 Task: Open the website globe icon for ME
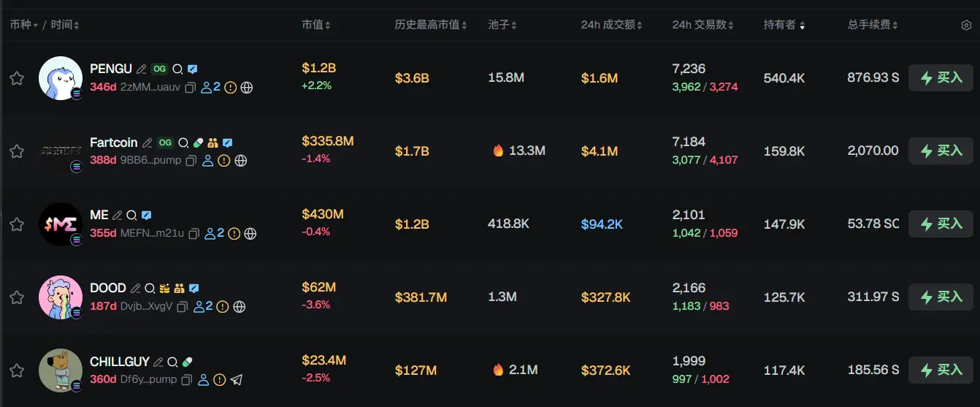click(250, 234)
